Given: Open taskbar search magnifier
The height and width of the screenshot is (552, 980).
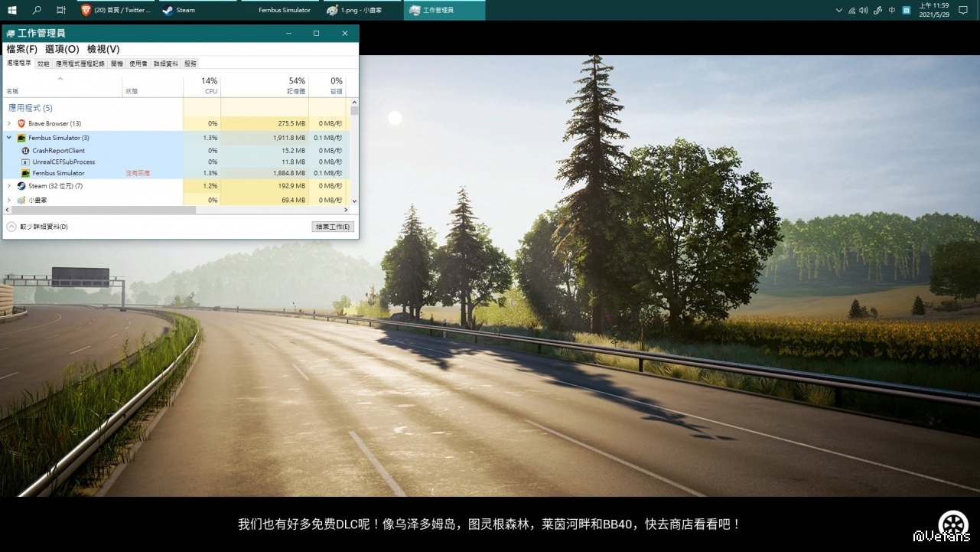Looking at the screenshot, I should pyautogui.click(x=37, y=10).
